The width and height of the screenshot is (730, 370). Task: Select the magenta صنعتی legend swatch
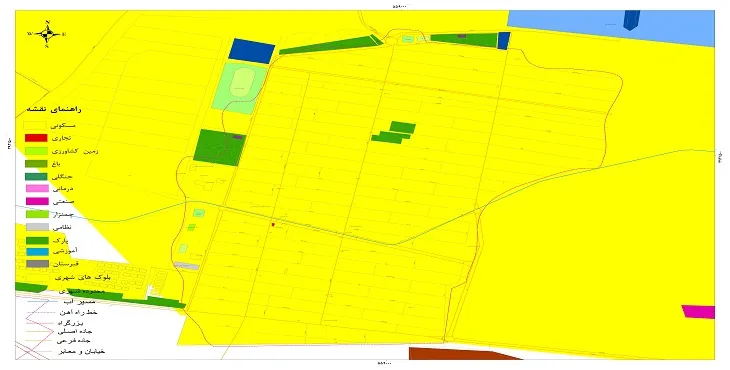36,202
